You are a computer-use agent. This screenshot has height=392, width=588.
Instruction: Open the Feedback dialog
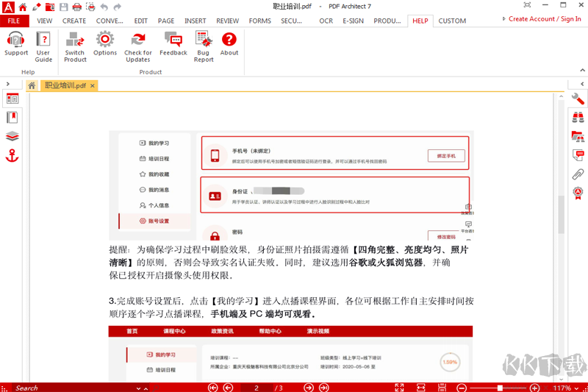173,43
